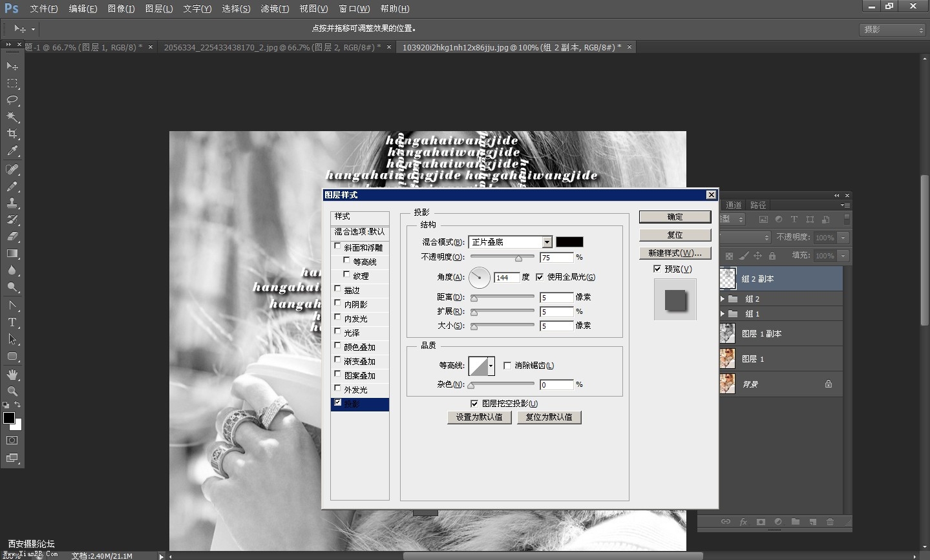Image resolution: width=930 pixels, height=560 pixels.
Task: Click the 新建样式 button
Action: point(675,253)
